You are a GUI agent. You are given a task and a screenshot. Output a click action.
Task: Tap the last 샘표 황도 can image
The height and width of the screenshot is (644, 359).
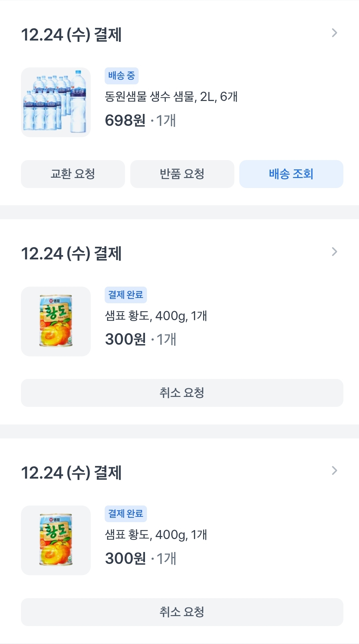click(x=56, y=540)
